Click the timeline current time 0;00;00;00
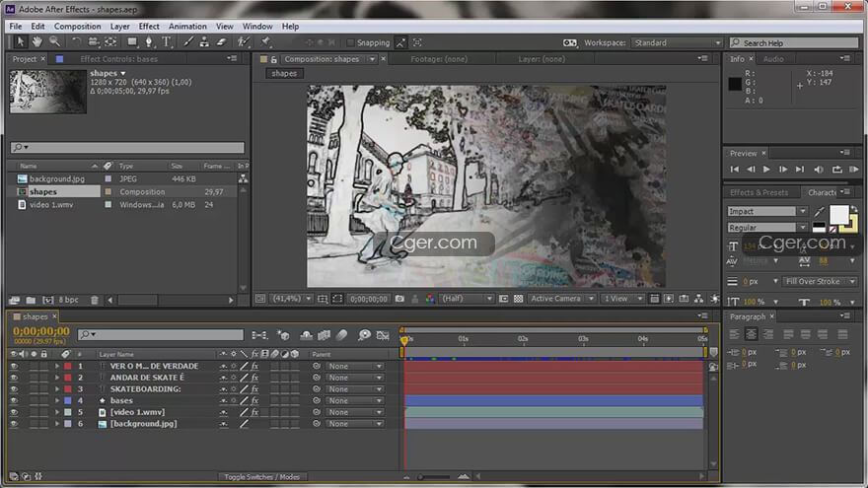Viewport: 868px width, 488px height. pos(41,331)
